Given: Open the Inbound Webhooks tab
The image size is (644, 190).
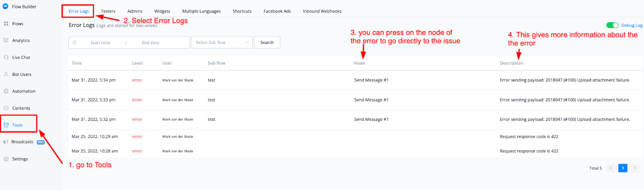Looking at the screenshot, I should click(322, 11).
